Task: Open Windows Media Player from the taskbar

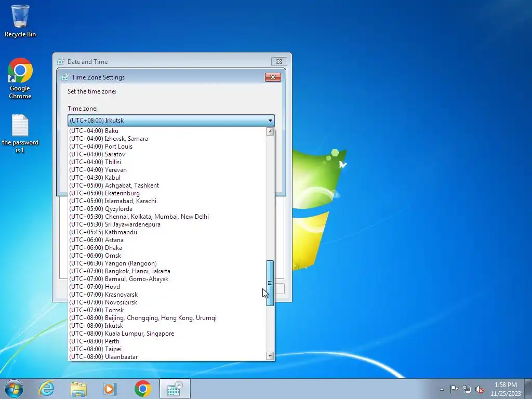Action: click(110, 389)
